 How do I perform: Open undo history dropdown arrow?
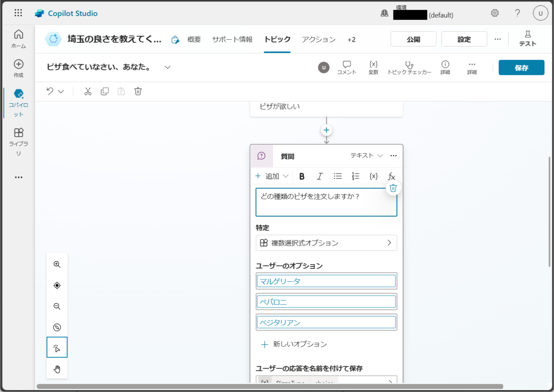point(61,91)
